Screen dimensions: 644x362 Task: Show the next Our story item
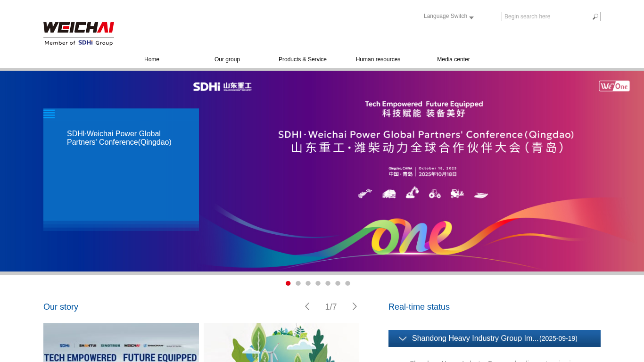point(355,306)
